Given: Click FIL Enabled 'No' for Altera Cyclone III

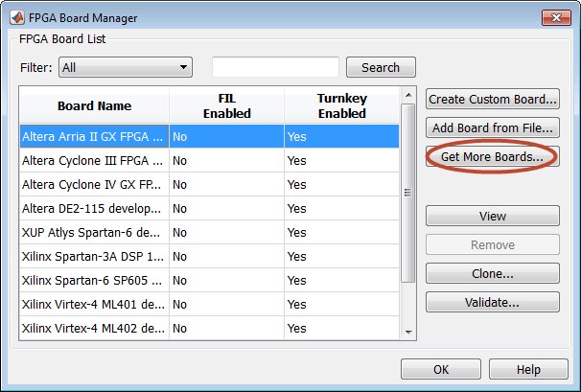Looking at the screenshot, I should (x=227, y=160).
